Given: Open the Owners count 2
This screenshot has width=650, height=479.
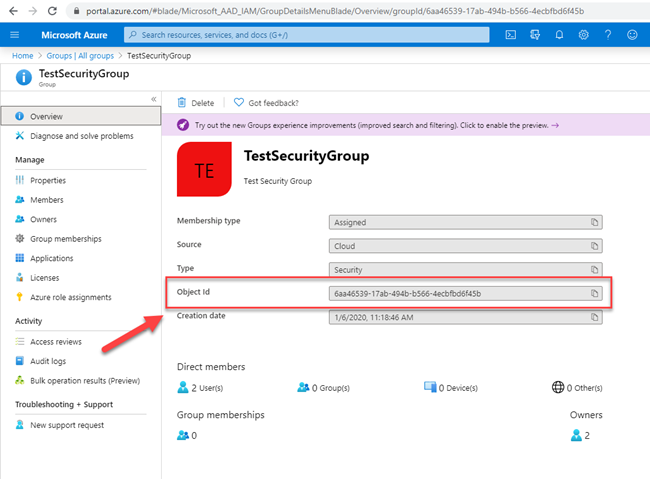Looking at the screenshot, I should [580, 435].
